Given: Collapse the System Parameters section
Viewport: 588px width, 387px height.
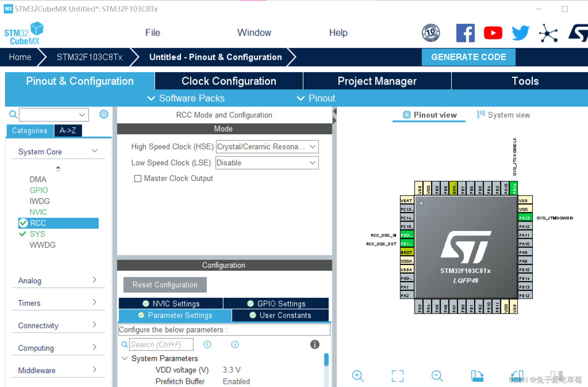Looking at the screenshot, I should (x=124, y=358).
